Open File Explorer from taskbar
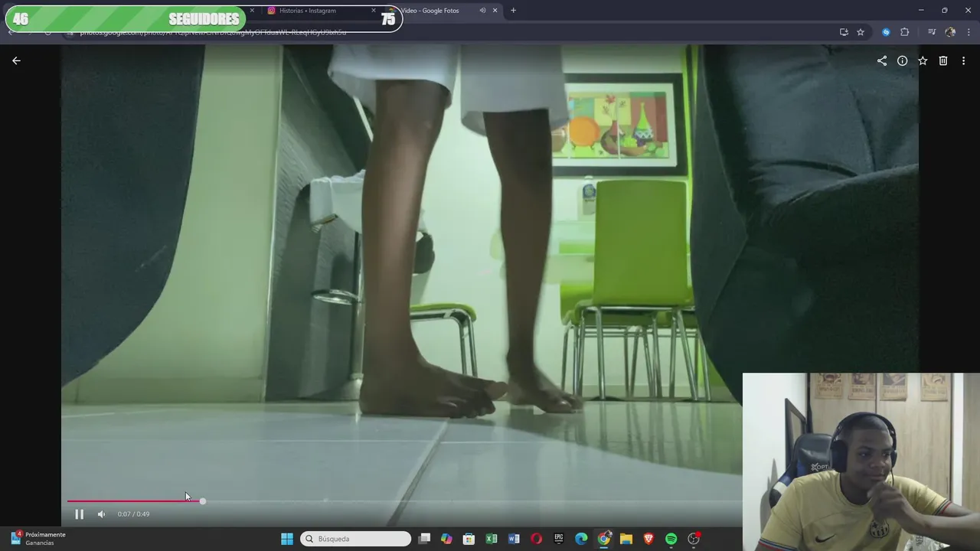 pos(626,539)
